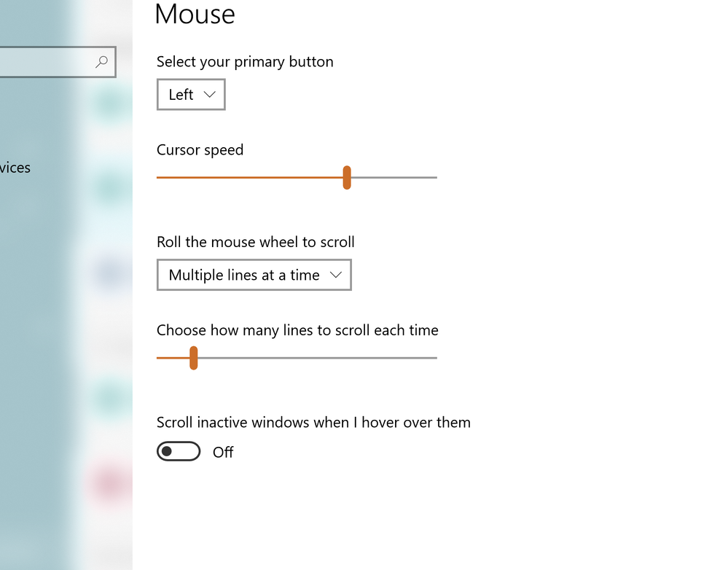This screenshot has width=728, height=570.
Task: Click the lines-to-scroll slider handle
Action: pyautogui.click(x=193, y=358)
